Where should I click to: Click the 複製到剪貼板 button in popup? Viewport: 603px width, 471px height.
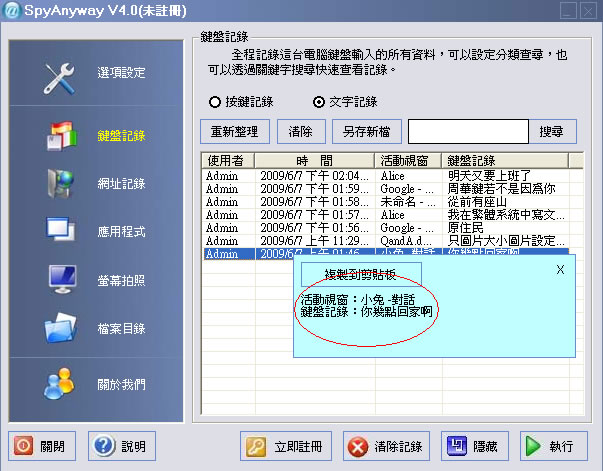pyautogui.click(x=360, y=274)
